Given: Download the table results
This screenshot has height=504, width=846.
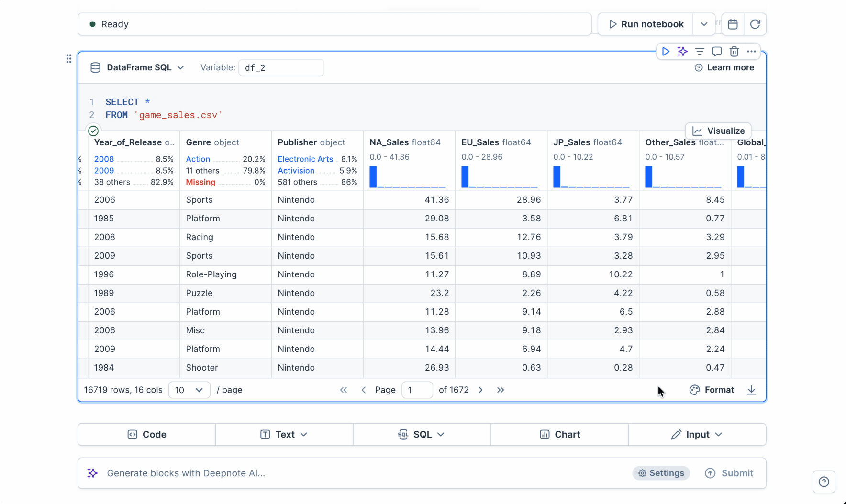Looking at the screenshot, I should (751, 390).
